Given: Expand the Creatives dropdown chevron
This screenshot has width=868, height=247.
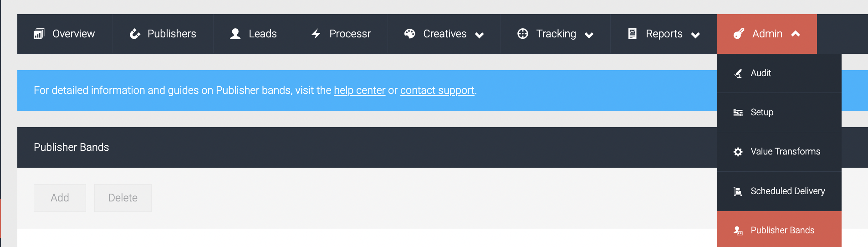Looking at the screenshot, I should pyautogui.click(x=480, y=35).
